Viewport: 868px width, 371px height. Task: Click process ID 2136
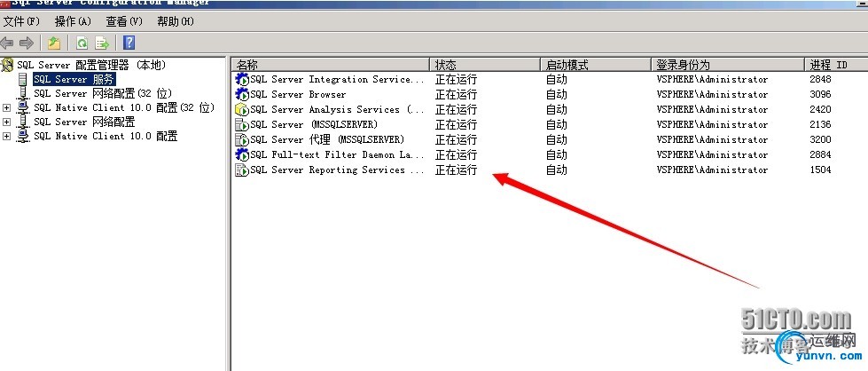click(820, 124)
